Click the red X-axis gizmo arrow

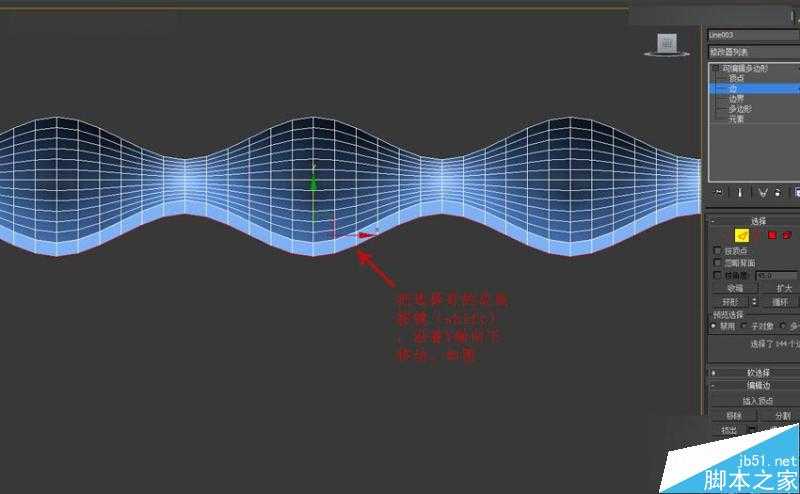367,235
